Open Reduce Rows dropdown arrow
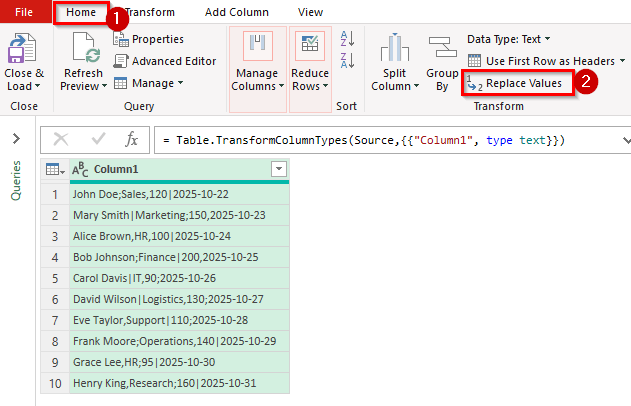This screenshot has width=631, height=406. pos(325,86)
